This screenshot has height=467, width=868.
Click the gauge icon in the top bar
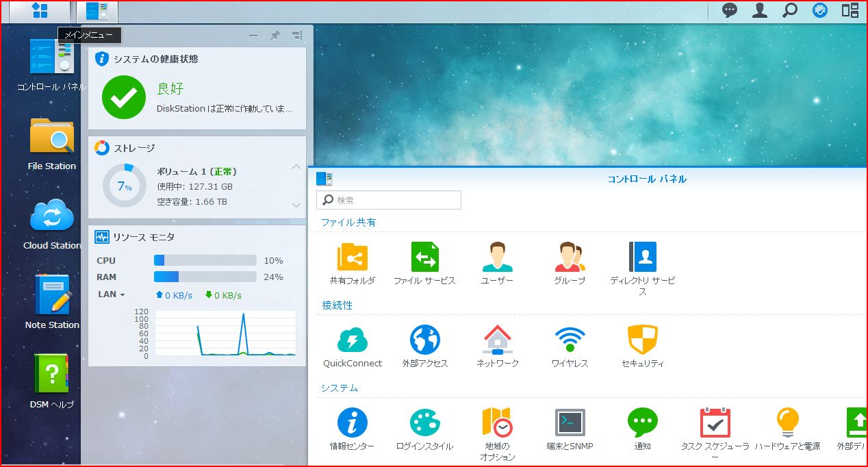click(x=819, y=11)
